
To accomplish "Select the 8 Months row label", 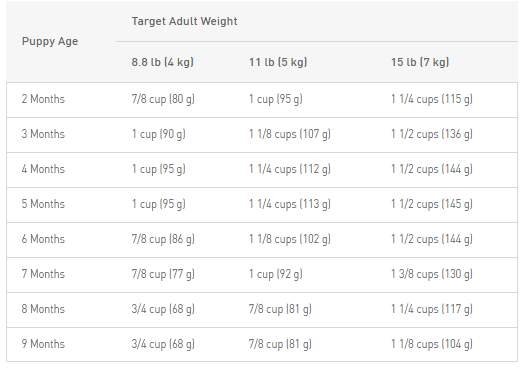I will pos(43,309).
